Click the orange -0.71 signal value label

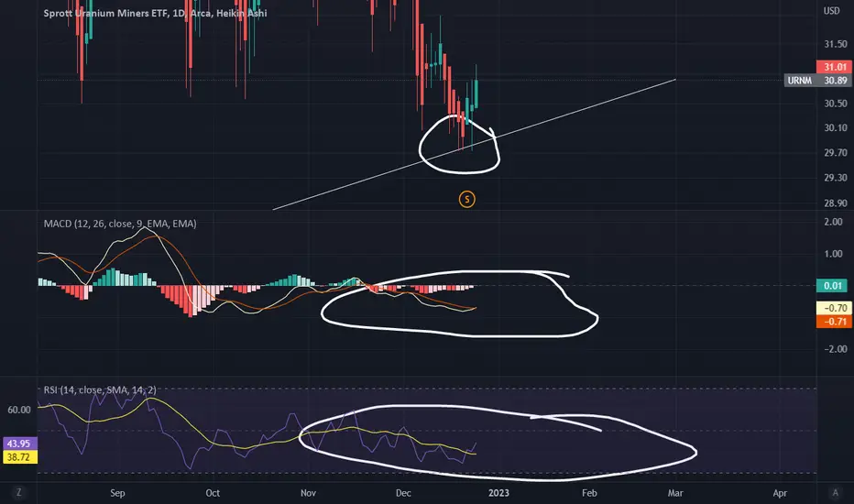pyautogui.click(x=834, y=321)
